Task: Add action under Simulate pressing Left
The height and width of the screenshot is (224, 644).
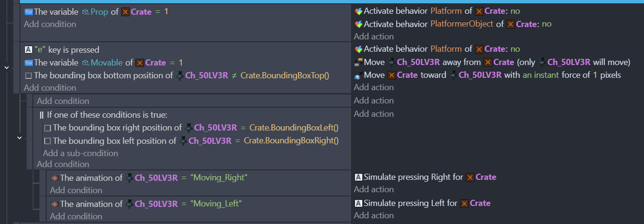Action: pyautogui.click(x=374, y=215)
